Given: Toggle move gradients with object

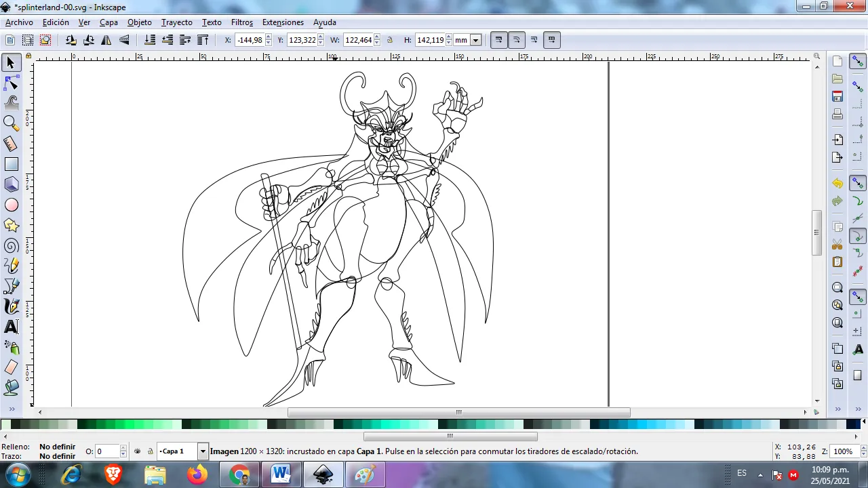Looking at the screenshot, I should (534, 40).
